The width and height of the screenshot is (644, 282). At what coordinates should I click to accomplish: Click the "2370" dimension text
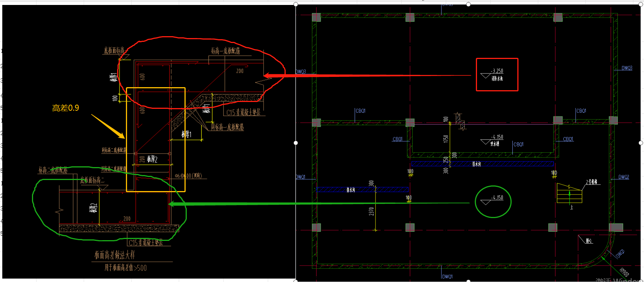pos(371,211)
